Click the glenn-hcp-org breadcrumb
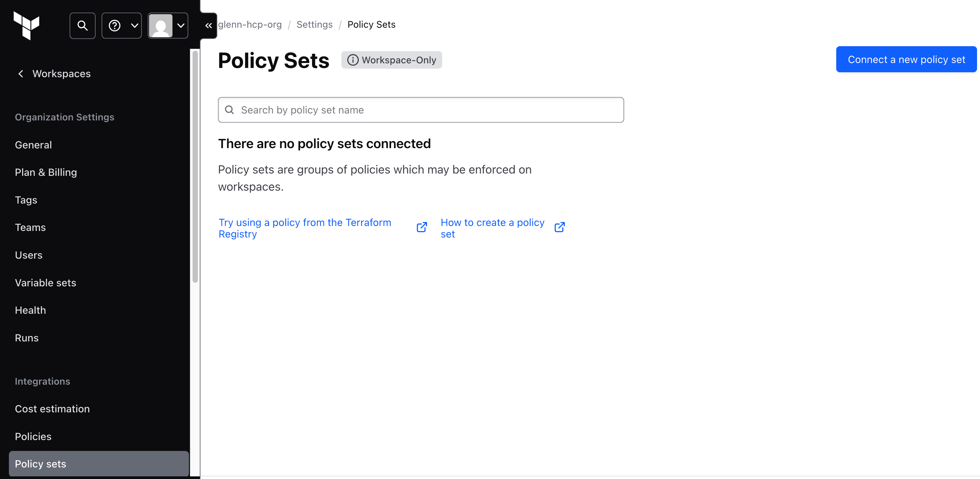Image resolution: width=980 pixels, height=479 pixels. (x=250, y=24)
